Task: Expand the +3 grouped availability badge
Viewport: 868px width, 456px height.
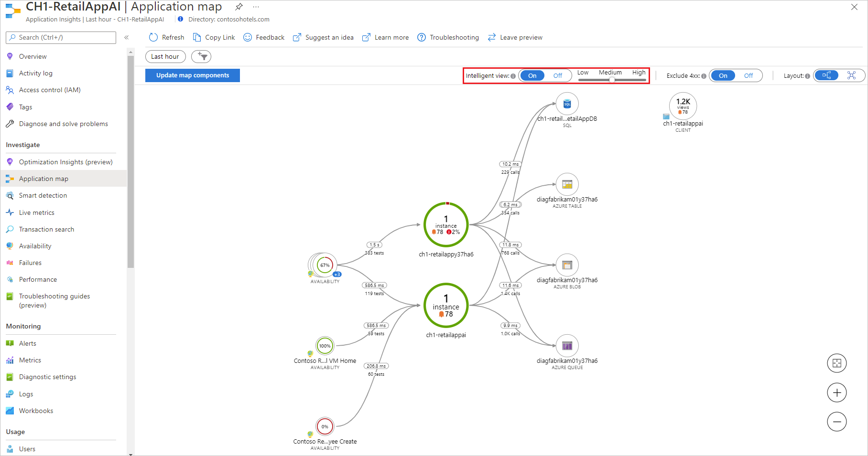Action: pos(337,275)
